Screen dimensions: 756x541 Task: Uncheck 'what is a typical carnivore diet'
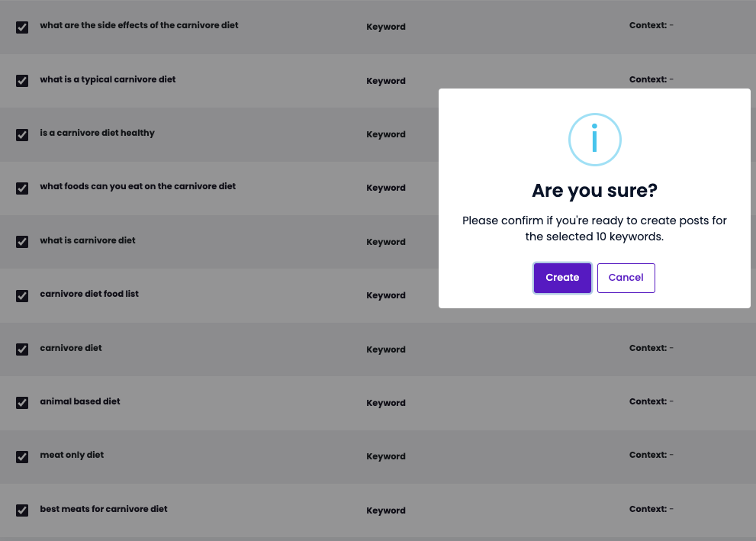pyautogui.click(x=22, y=80)
